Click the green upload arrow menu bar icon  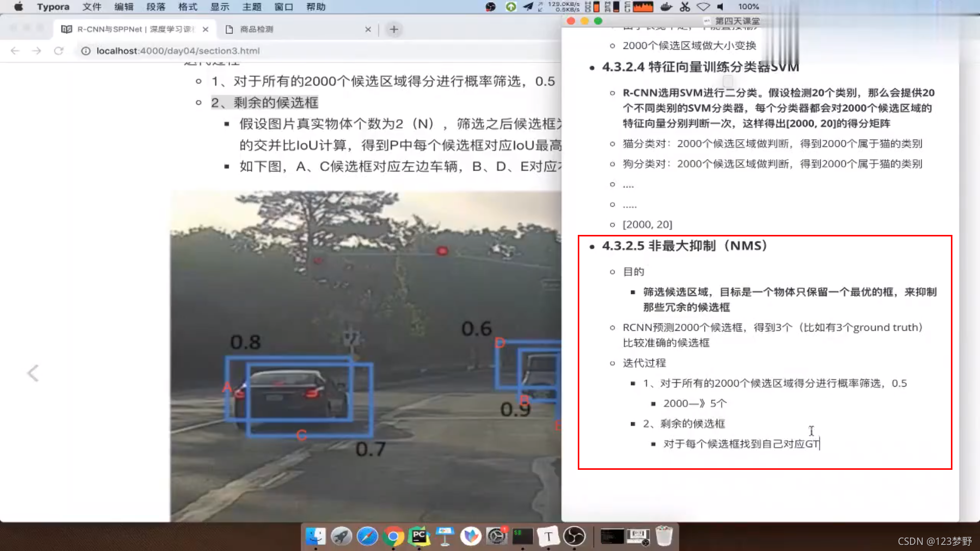[510, 7]
